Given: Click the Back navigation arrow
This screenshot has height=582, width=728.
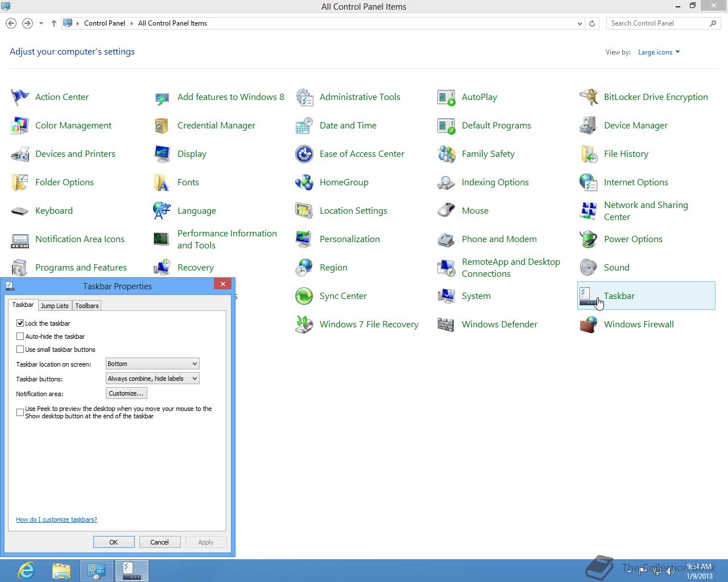Looking at the screenshot, I should click(11, 23).
